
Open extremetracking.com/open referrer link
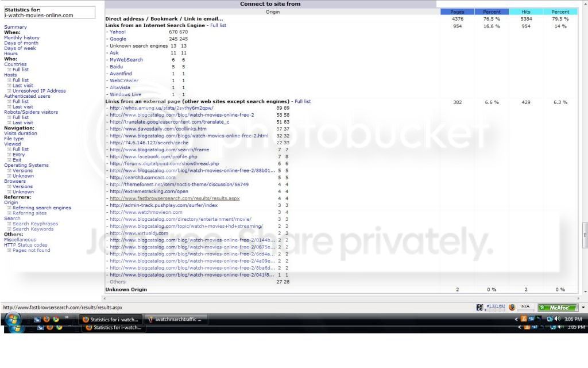149,191
